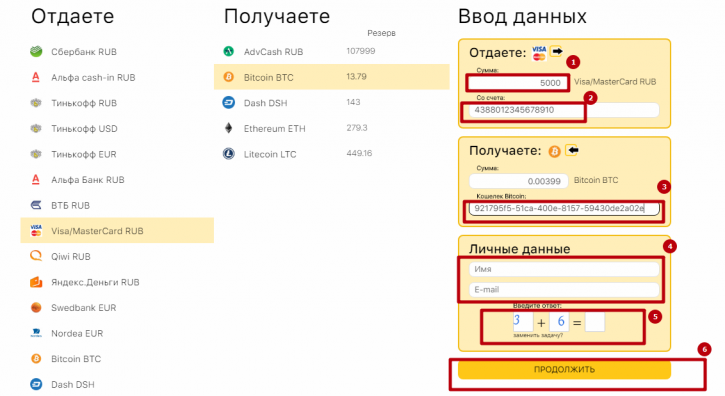Screen dimensions: 725x396
Task: Click the right arrow icon beside Отдаете
Action: [557, 51]
